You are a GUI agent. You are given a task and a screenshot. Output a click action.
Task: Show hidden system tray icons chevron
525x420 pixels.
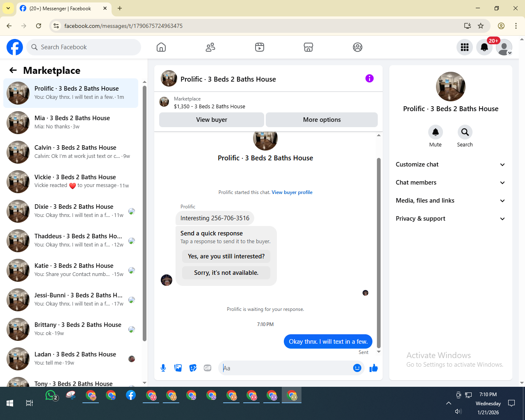click(448, 403)
